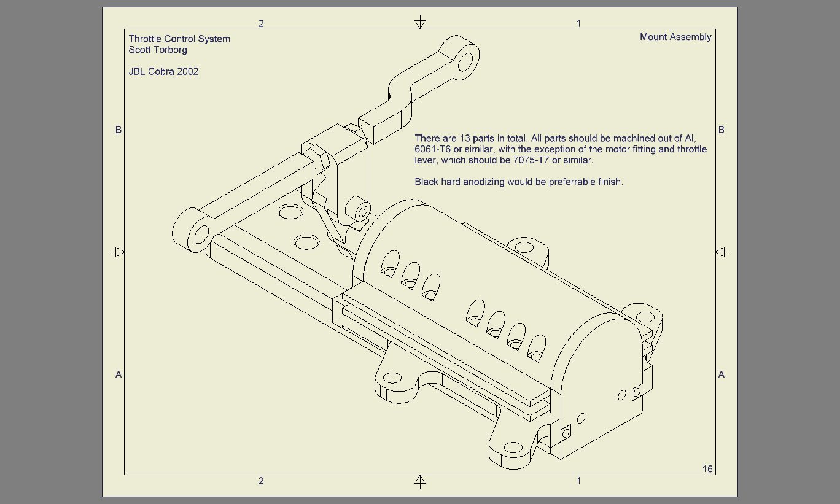Click the 'Black hard anodizing' finish note

tap(519, 182)
